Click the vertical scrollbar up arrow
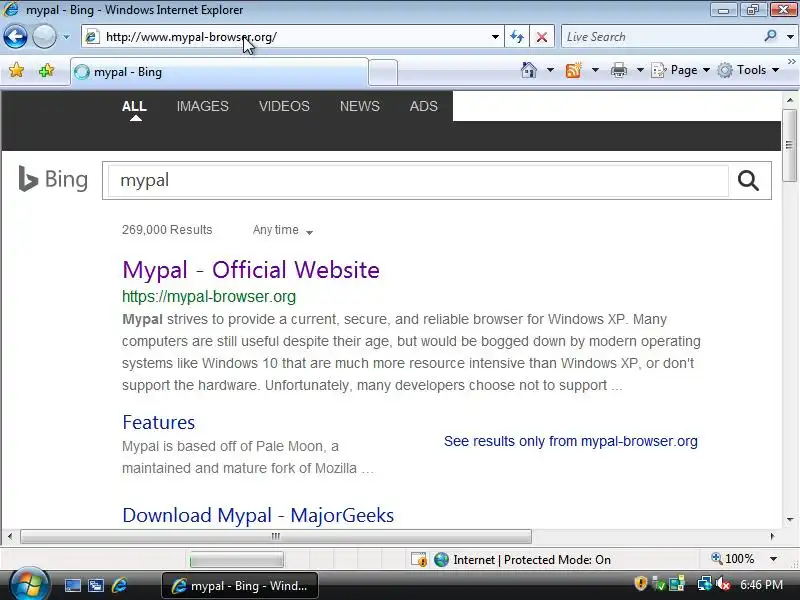This screenshot has width=800, height=600. [790, 100]
